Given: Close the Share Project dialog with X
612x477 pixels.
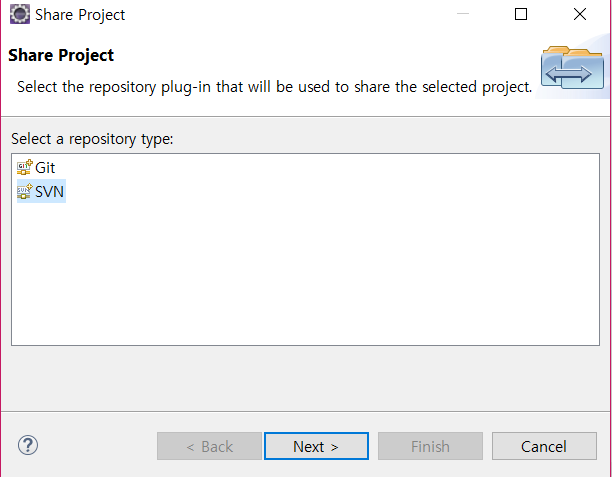Looking at the screenshot, I should tap(580, 14).
